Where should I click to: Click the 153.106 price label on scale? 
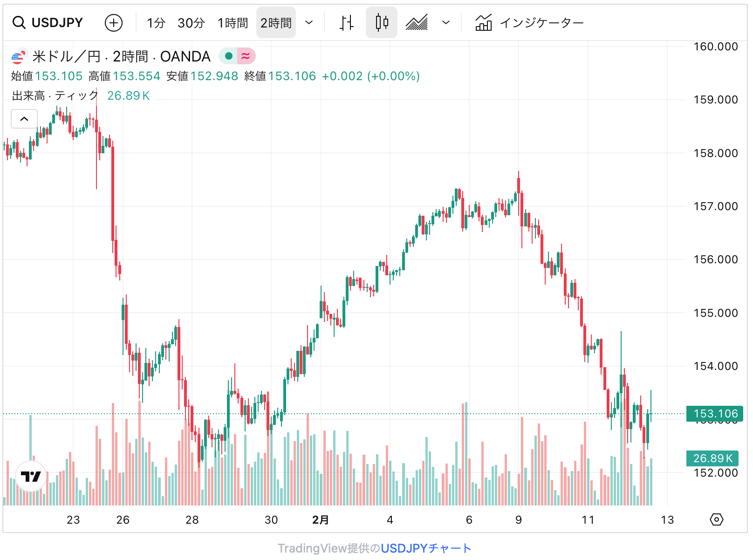click(714, 413)
